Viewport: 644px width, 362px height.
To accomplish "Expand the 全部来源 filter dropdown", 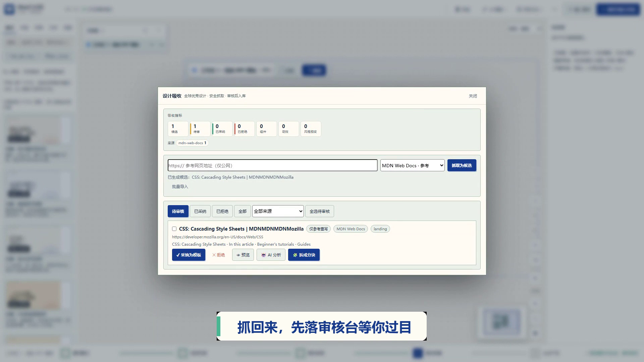I will 278,211.
